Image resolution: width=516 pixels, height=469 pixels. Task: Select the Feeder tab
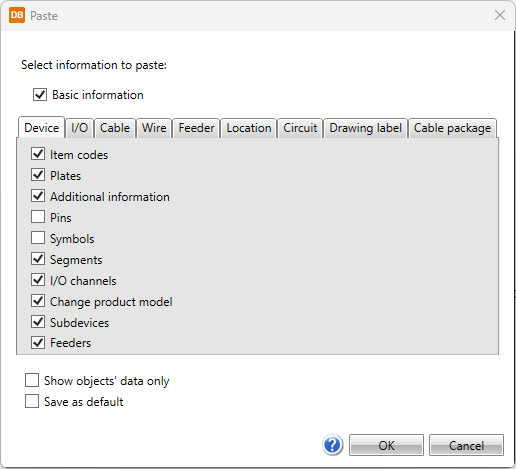(x=196, y=128)
